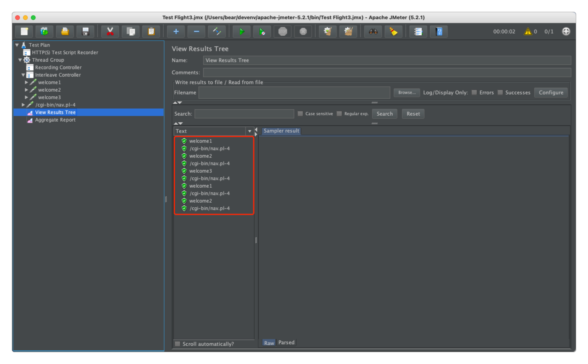Switch to the Sampler result tab

(281, 131)
